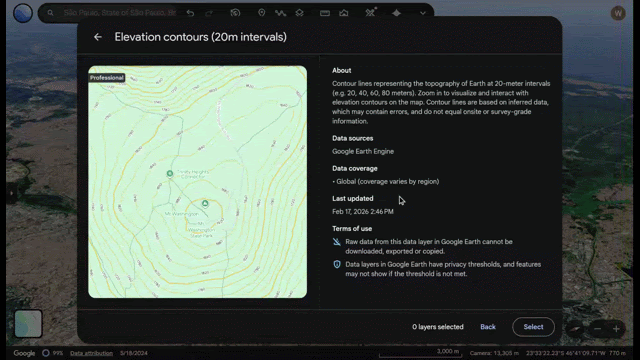Click the Professional badge on preview
The height and width of the screenshot is (360, 640).
point(107,78)
